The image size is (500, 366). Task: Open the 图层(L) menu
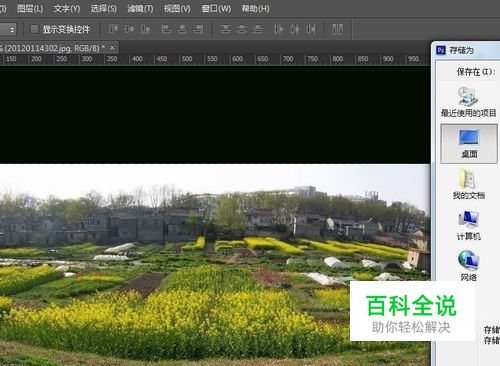pos(30,9)
